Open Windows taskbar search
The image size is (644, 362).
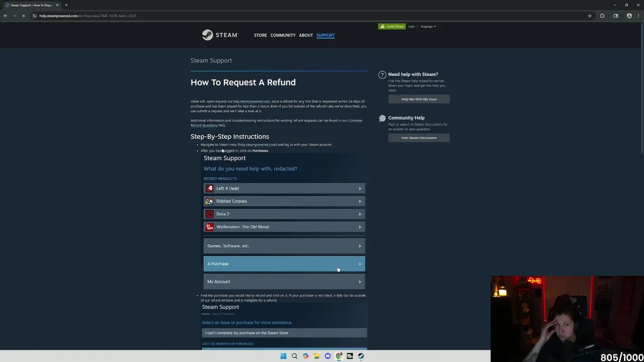pyautogui.click(x=294, y=356)
